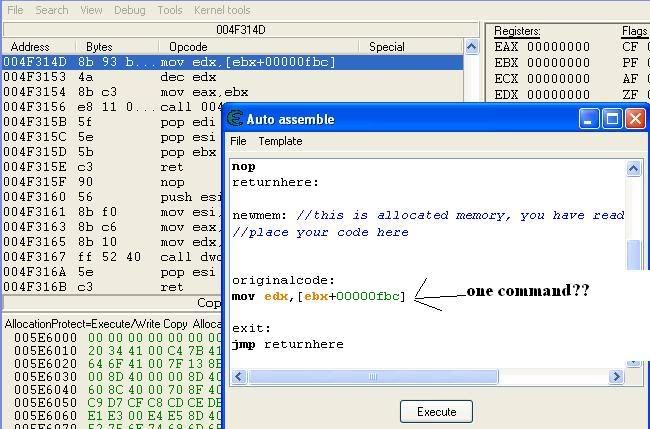Open the Memory Viewer File menu
The image size is (650, 429).
tap(15, 10)
